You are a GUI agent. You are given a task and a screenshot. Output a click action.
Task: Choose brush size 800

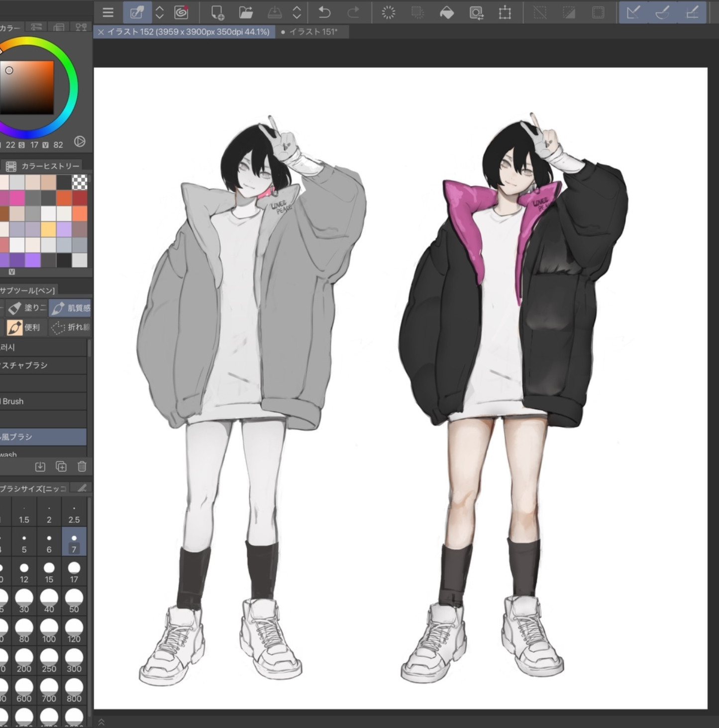tap(74, 691)
